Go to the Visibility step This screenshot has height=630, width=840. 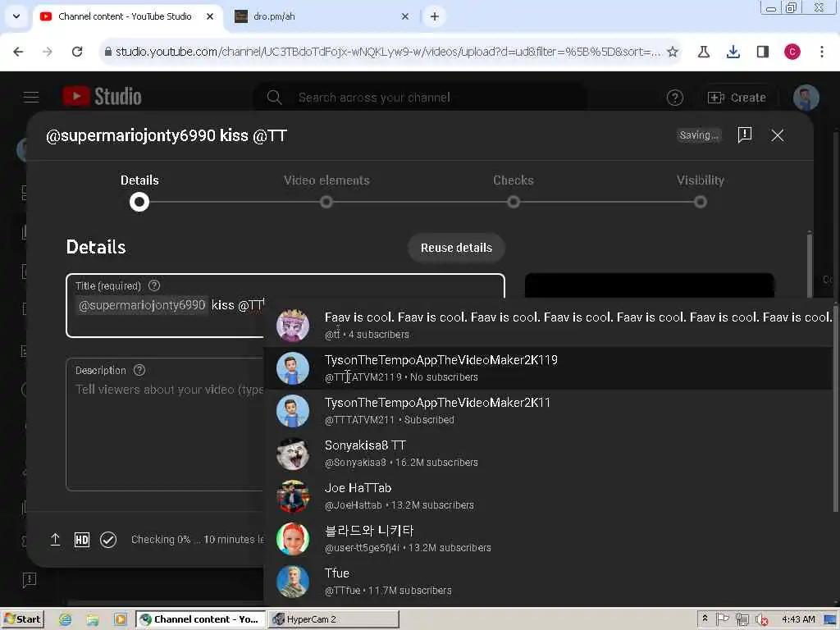(x=701, y=192)
